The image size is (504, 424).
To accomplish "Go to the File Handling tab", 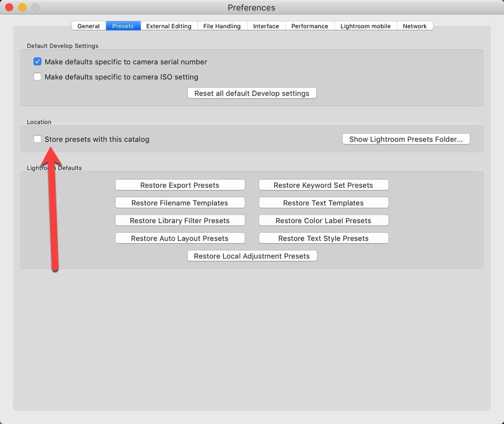I will 222,26.
